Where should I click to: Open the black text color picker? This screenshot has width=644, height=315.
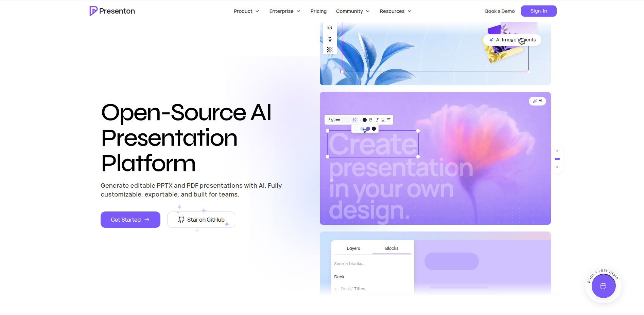(365, 120)
